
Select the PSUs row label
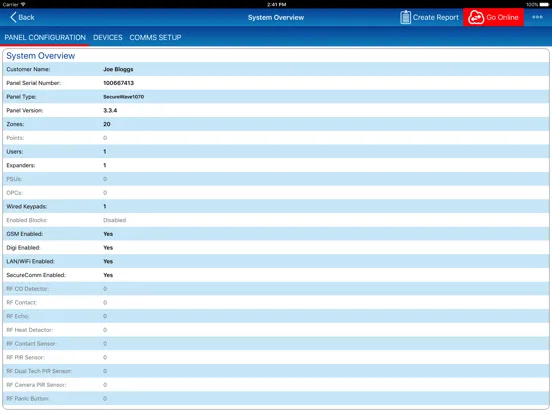(14, 179)
